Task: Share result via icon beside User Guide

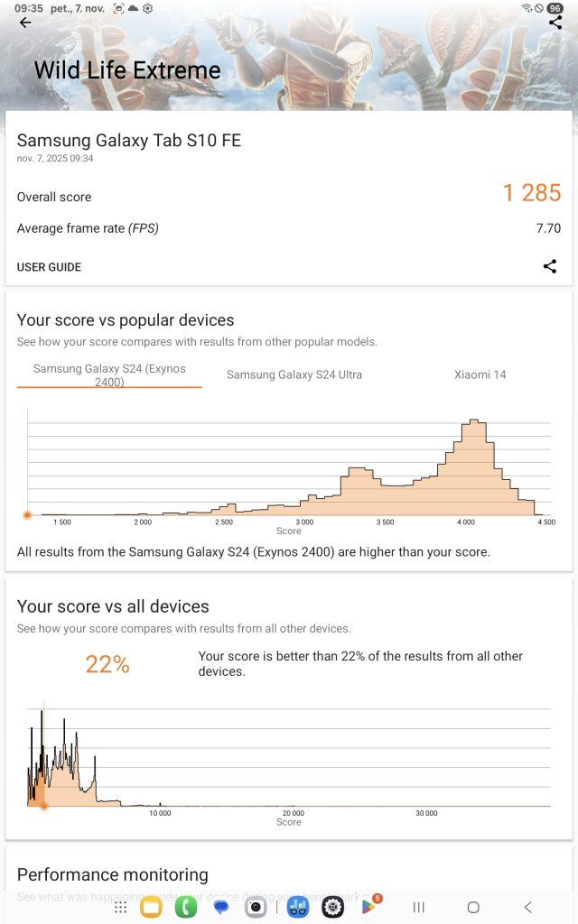Action: click(549, 266)
